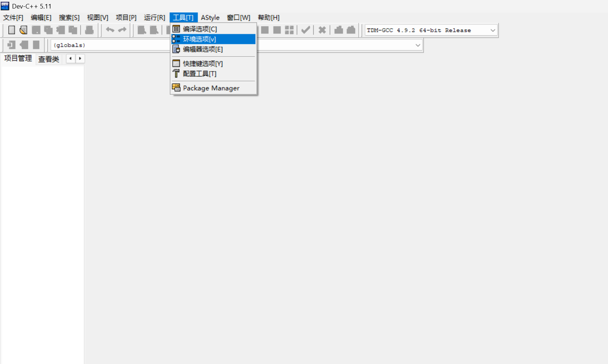Open the AStyle menu
Viewport: 608px width, 364px height.
(x=210, y=17)
